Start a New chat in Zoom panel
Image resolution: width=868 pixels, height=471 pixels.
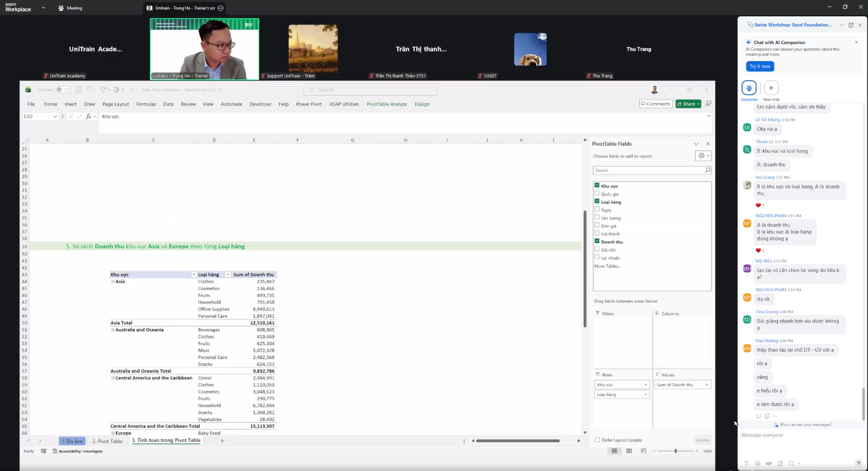(771, 88)
